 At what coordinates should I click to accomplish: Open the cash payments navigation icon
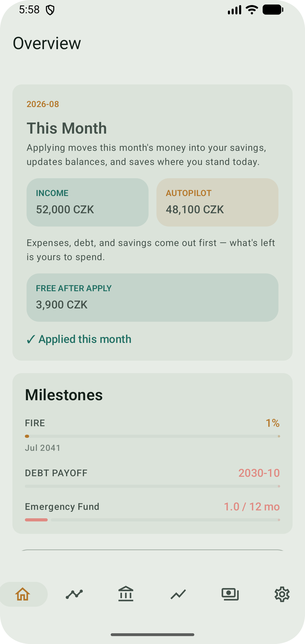pyautogui.click(x=230, y=594)
